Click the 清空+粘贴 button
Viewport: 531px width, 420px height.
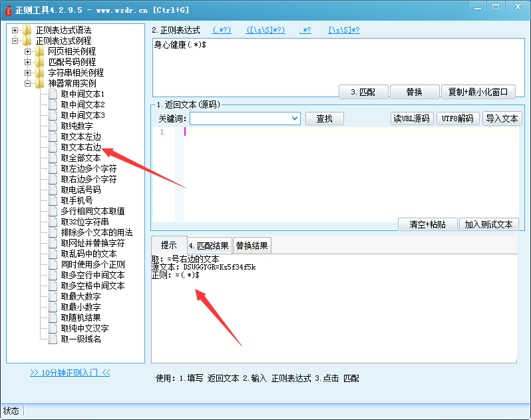tap(428, 224)
